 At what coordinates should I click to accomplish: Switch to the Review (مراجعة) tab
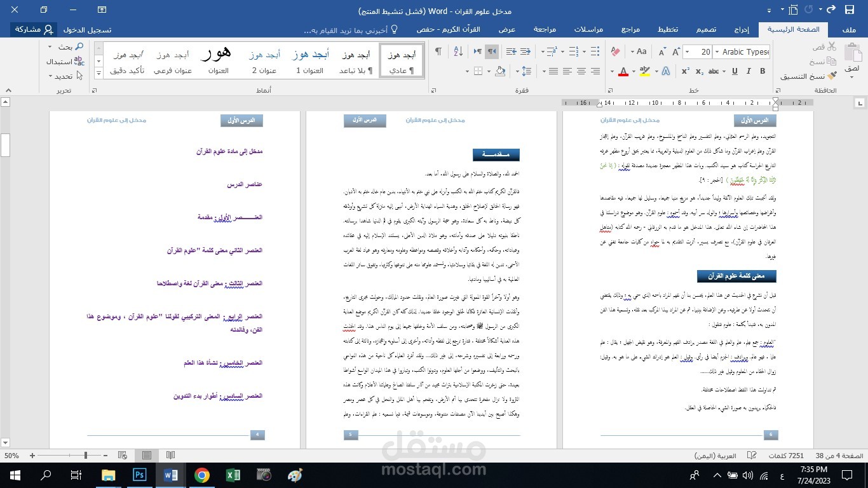545,30
